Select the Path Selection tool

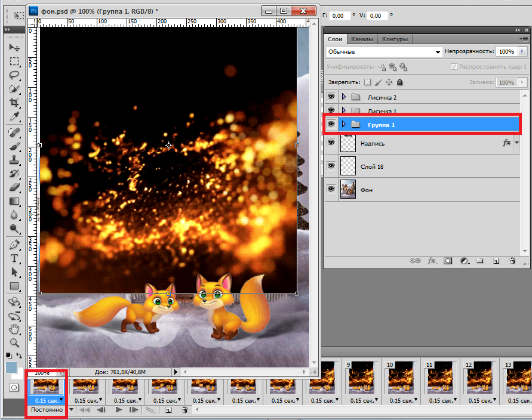pos(14,272)
